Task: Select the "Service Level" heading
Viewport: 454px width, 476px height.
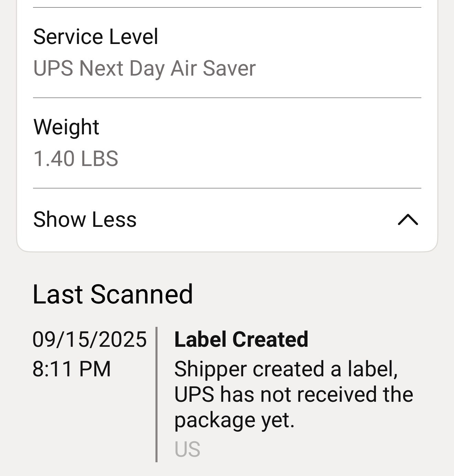Action: pyautogui.click(x=96, y=36)
